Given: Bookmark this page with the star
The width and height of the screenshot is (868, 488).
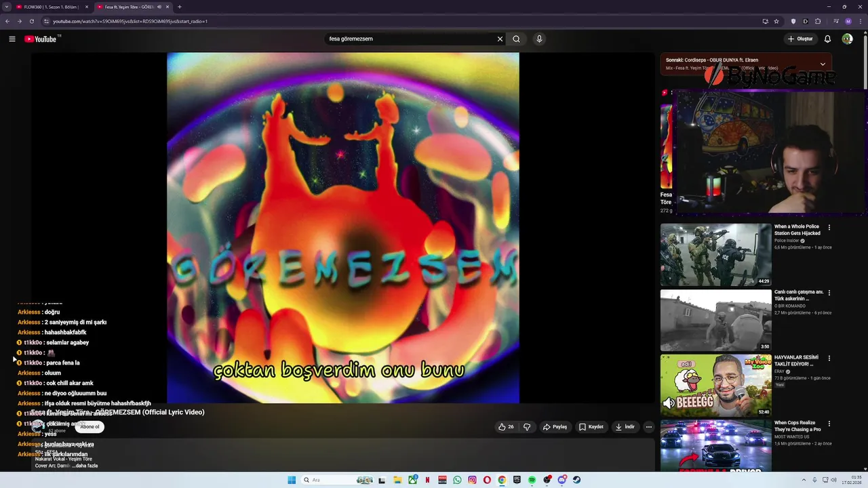Looking at the screenshot, I should point(776,21).
